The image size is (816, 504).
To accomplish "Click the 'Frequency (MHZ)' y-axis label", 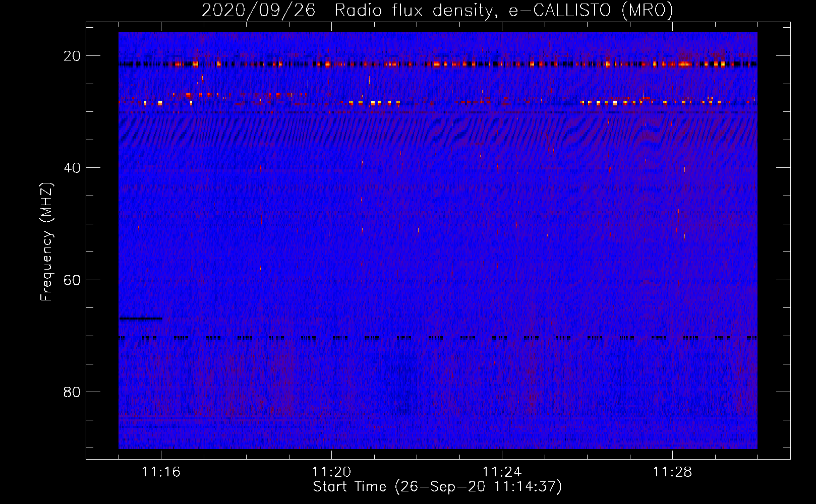I will 46,242.
